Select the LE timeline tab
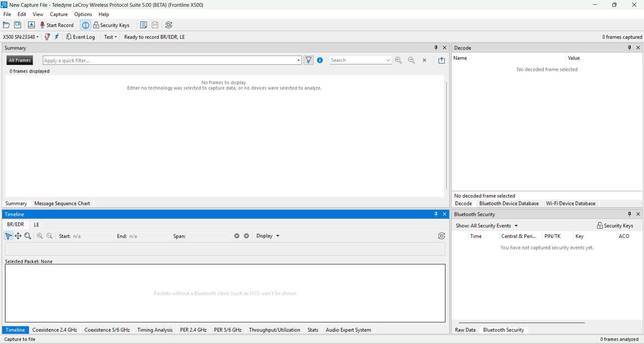The width and height of the screenshot is (644, 344). coord(36,225)
